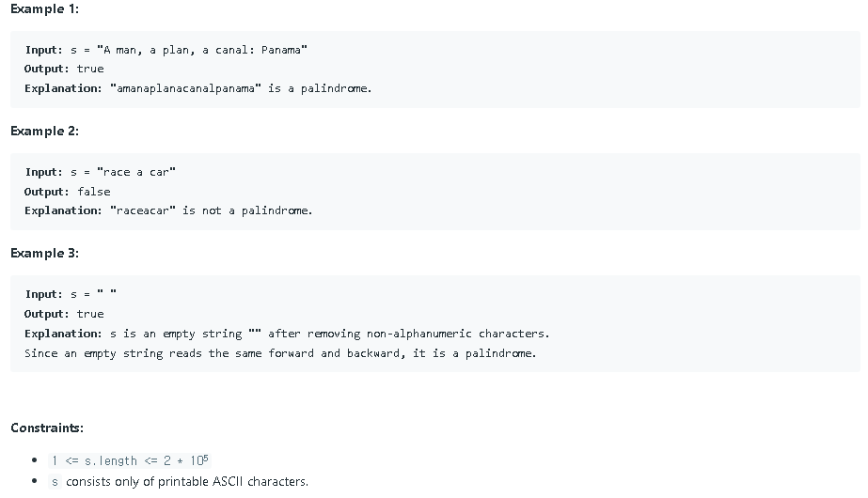Click the "Example 2:" heading
868x498 pixels.
[x=44, y=131]
